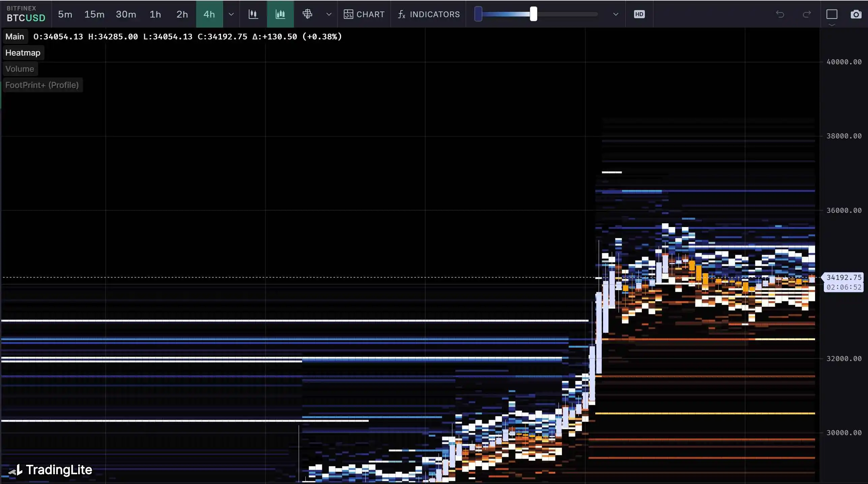Screen dimensions: 868x484
Task: Enable the Volume layer
Action: pos(20,69)
